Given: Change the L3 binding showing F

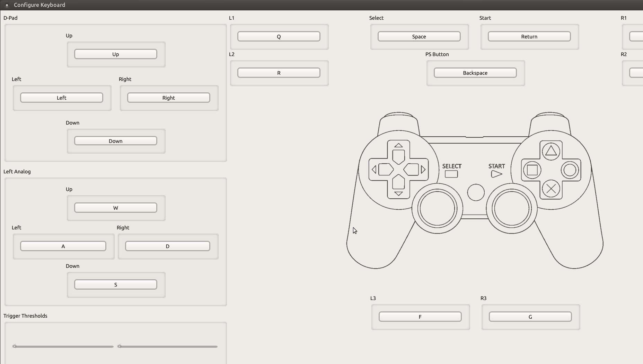Looking at the screenshot, I should 420,317.
